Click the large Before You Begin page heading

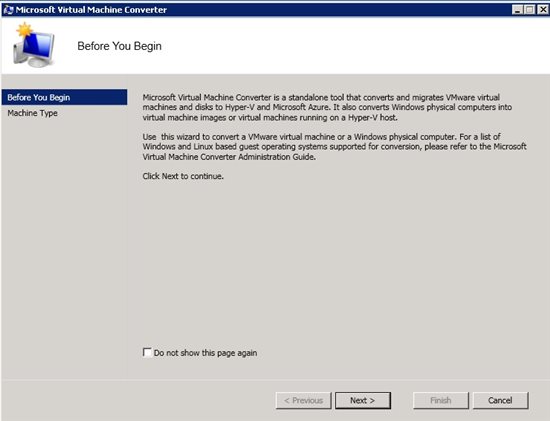point(119,46)
